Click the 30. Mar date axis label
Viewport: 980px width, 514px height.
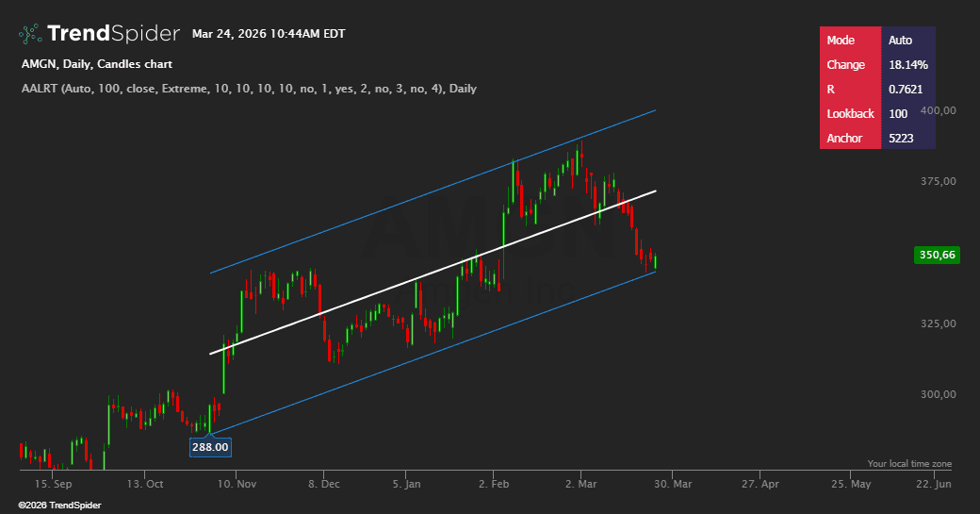click(x=673, y=484)
